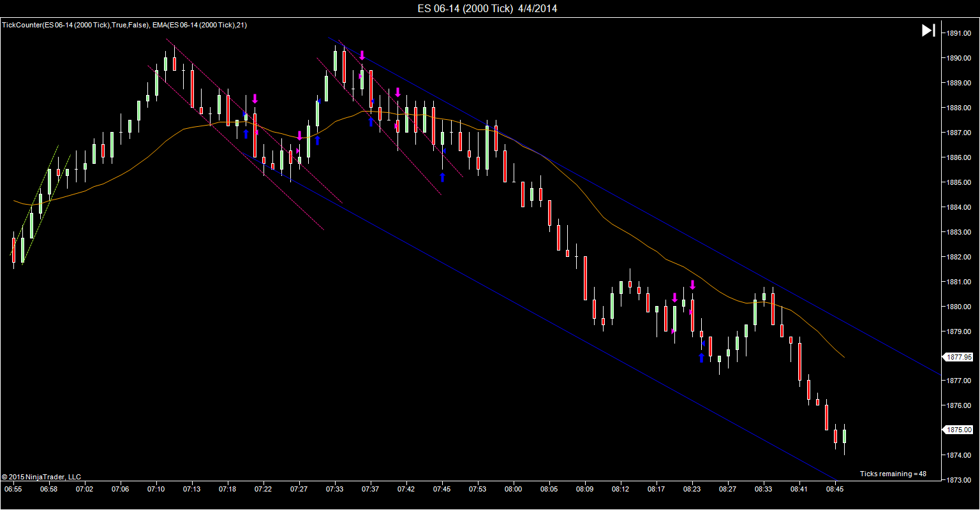Click the 1877.00 price axis label

(x=958, y=381)
